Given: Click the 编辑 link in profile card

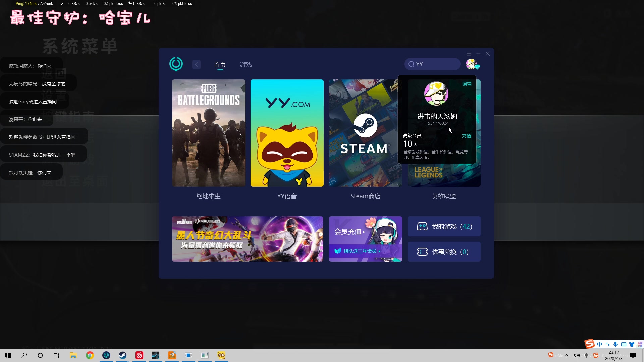Looking at the screenshot, I should click(467, 84).
